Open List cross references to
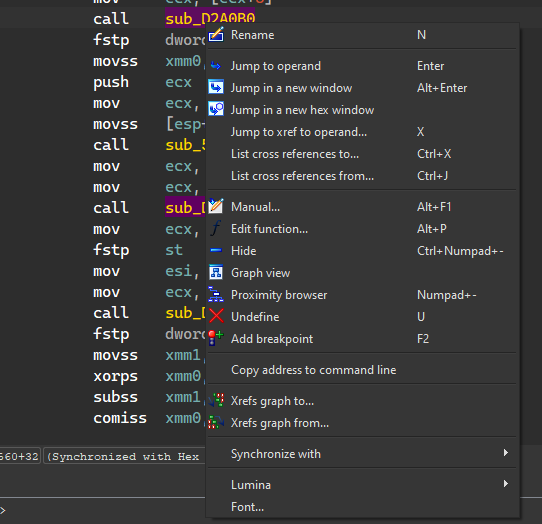542x524 pixels. pyautogui.click(x=362, y=154)
